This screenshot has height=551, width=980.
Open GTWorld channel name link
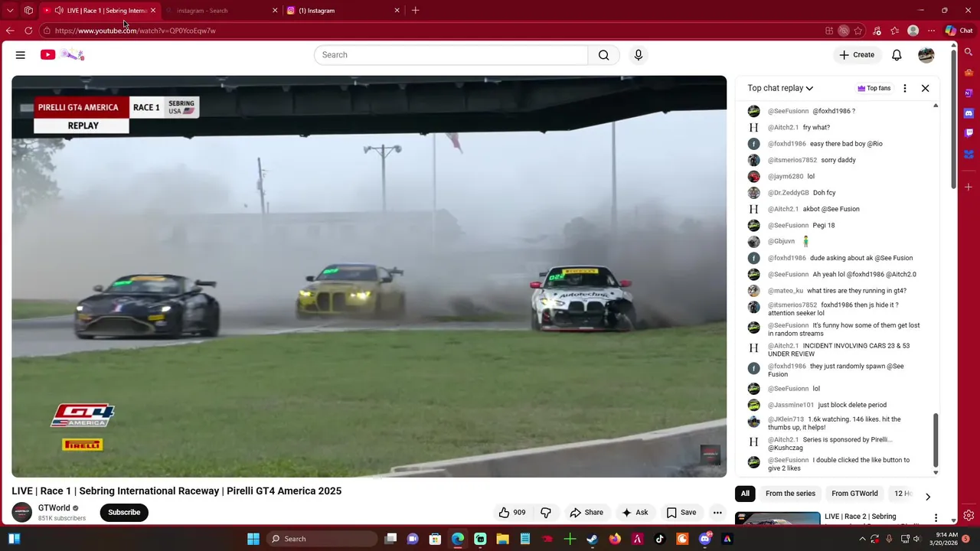pos(54,508)
